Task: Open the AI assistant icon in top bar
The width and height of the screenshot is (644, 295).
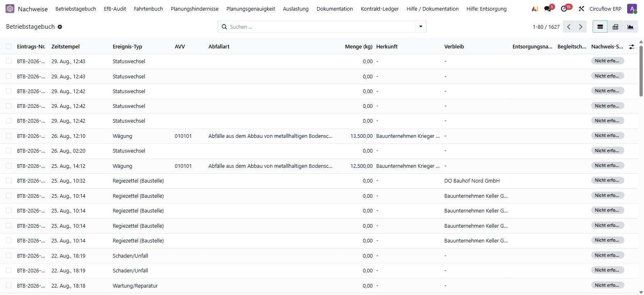Action: point(535,9)
